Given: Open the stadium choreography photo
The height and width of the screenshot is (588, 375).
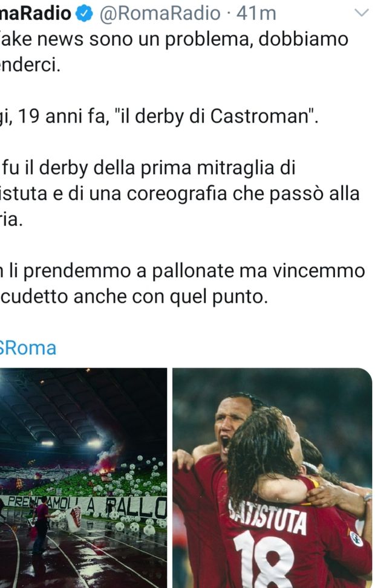Looking at the screenshot, I should coord(83,478).
